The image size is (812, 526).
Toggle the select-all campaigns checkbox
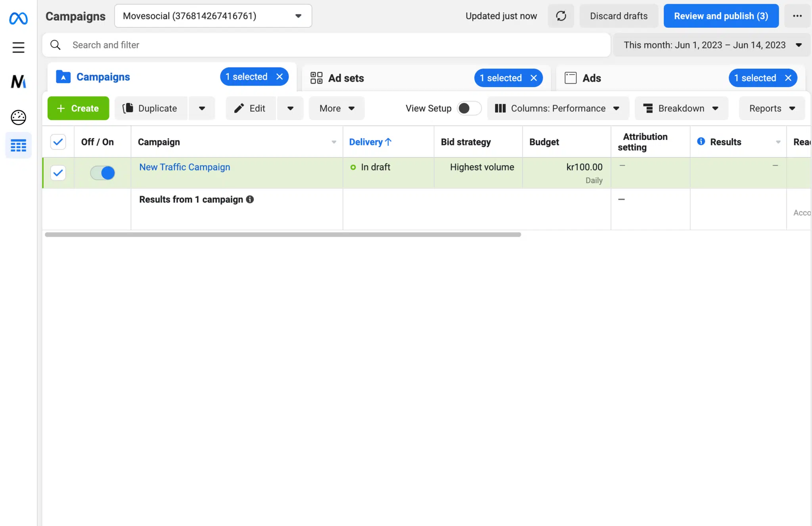58,142
